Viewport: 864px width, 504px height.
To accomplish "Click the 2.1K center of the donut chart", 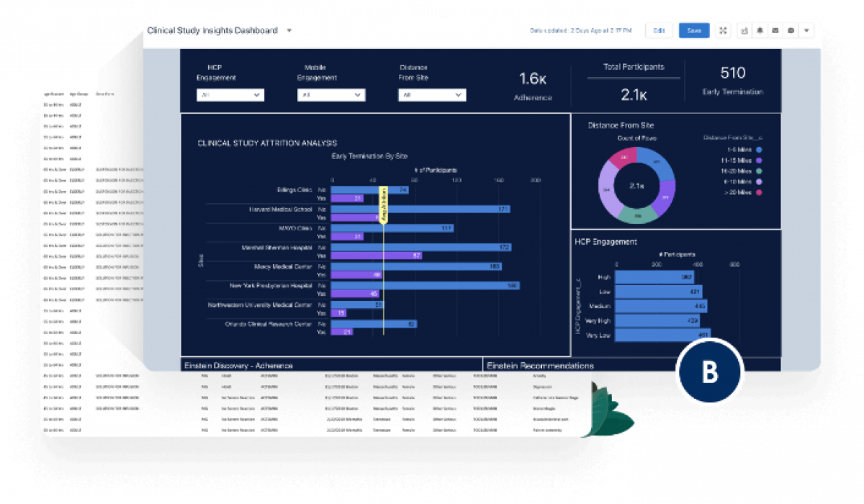I will click(x=636, y=186).
